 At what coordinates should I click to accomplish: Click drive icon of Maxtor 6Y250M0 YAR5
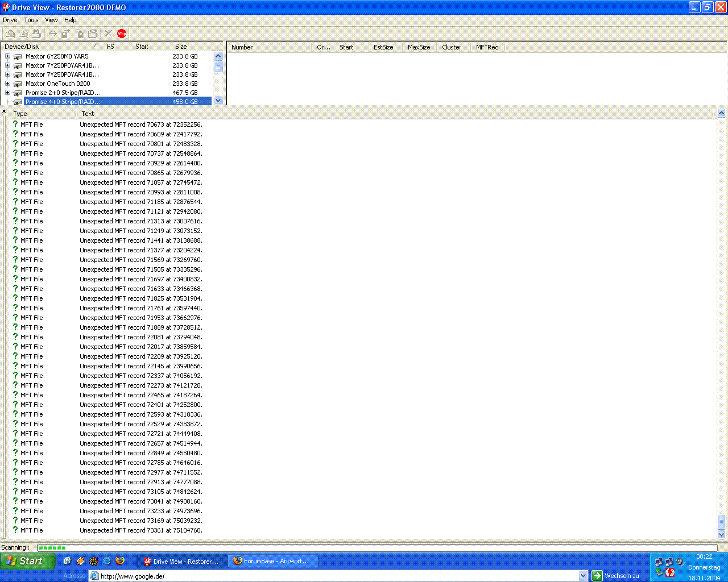click(18, 57)
